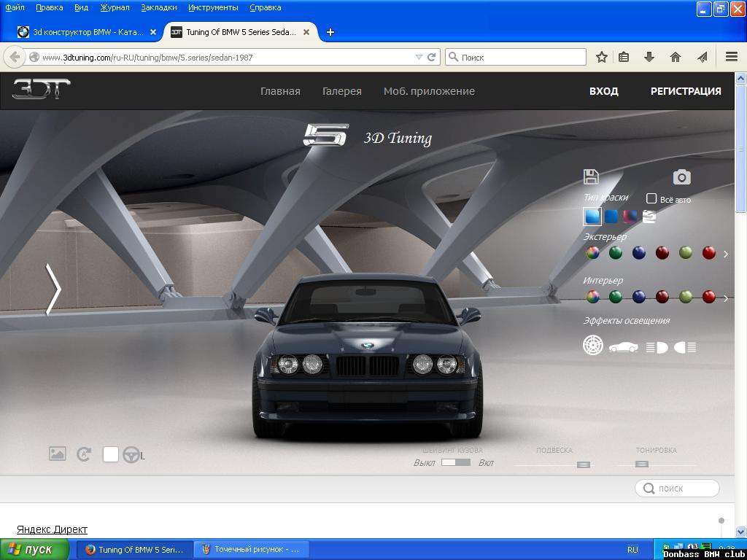Select the wheel rims lighting effect icon
747x560 pixels.
click(x=593, y=345)
